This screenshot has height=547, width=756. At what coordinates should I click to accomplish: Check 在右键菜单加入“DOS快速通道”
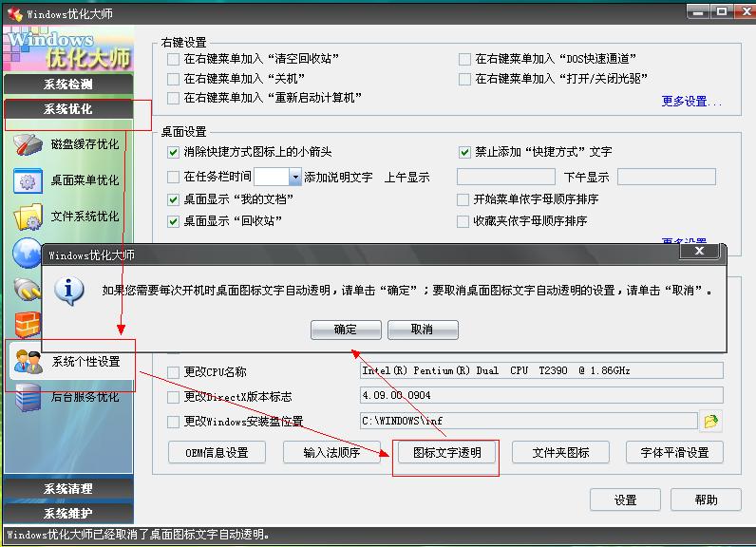coord(464,59)
